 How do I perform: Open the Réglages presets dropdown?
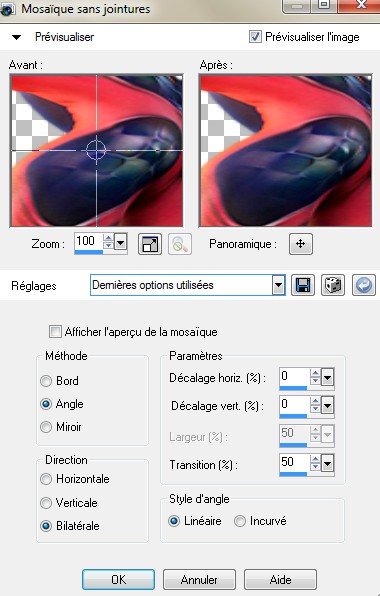tap(278, 285)
